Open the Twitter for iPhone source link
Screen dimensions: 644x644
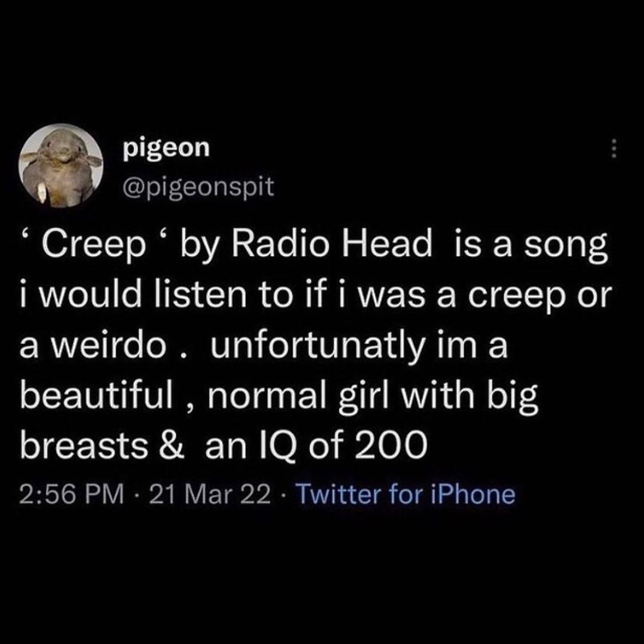click(x=405, y=494)
